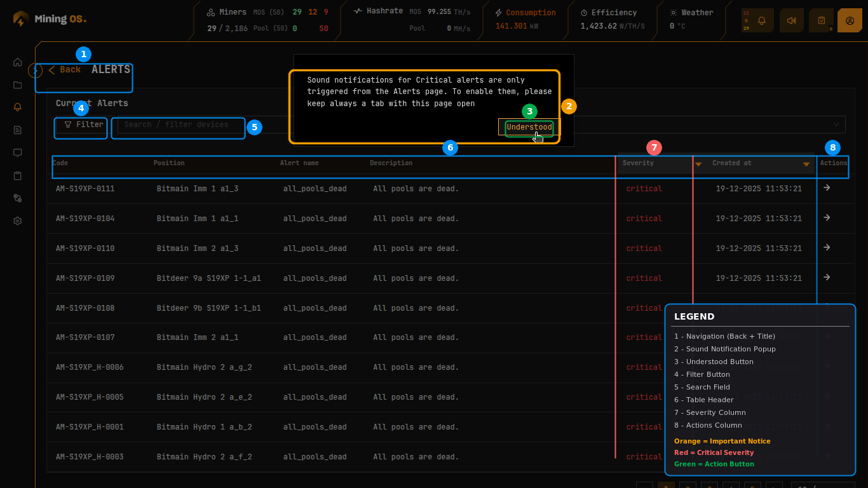Click the Filter button
The image size is (868, 488).
83,125
